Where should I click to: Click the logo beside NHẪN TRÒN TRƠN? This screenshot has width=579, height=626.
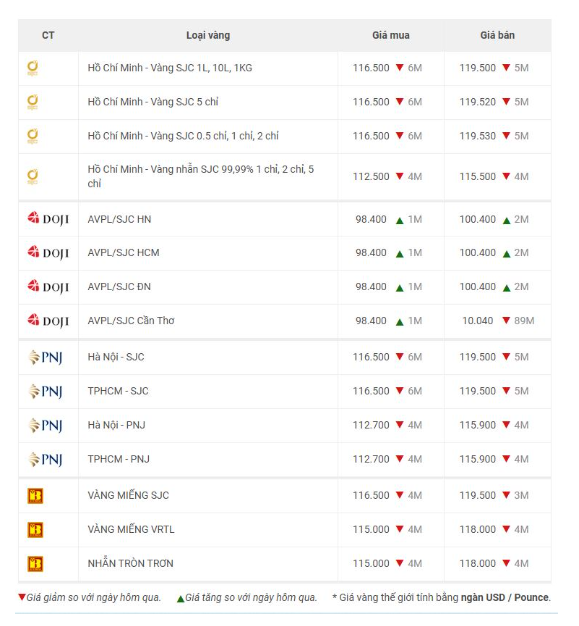[35, 564]
